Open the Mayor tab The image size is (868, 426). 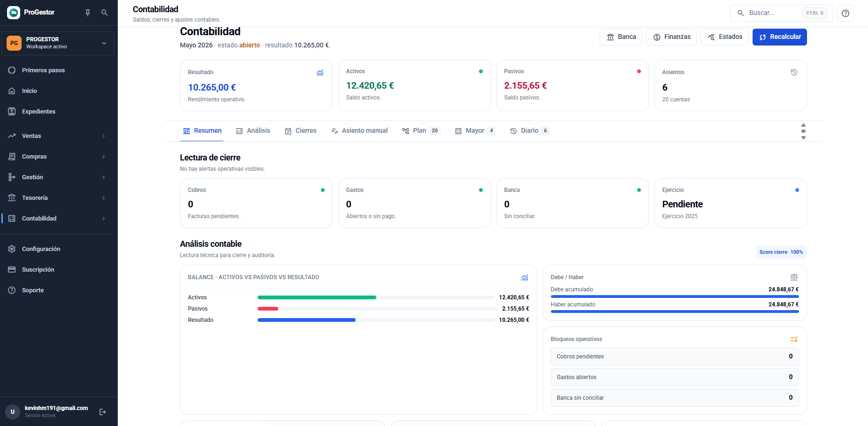tap(475, 131)
